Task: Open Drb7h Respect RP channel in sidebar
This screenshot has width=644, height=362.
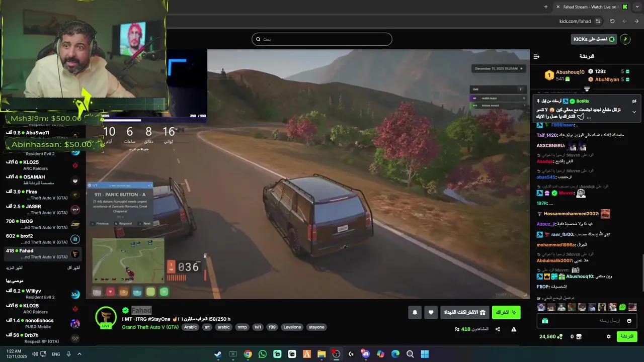Action: point(42,338)
